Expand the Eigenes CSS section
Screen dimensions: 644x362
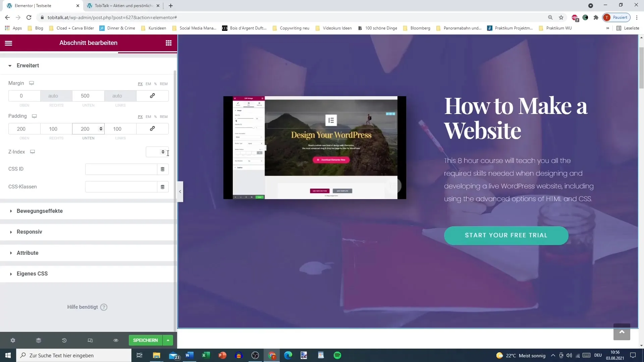(x=32, y=273)
